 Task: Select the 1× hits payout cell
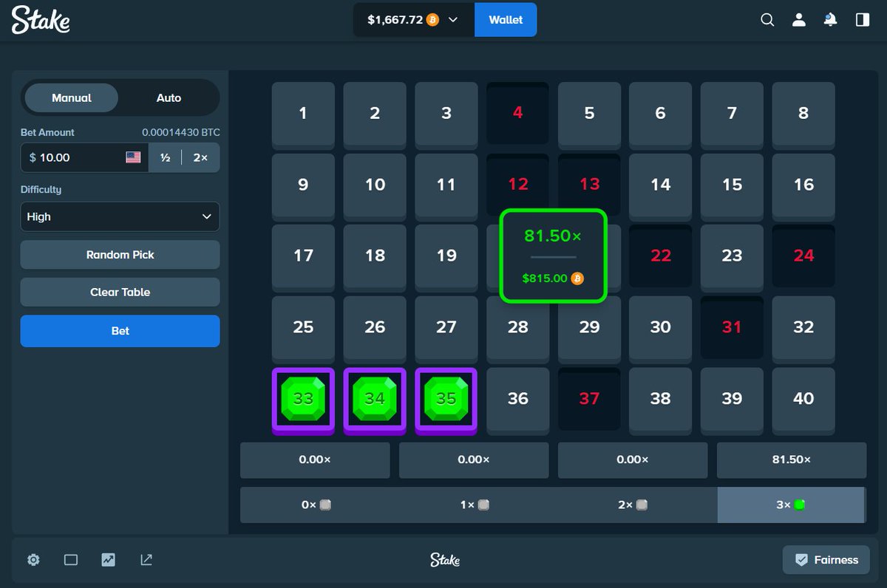click(474, 505)
